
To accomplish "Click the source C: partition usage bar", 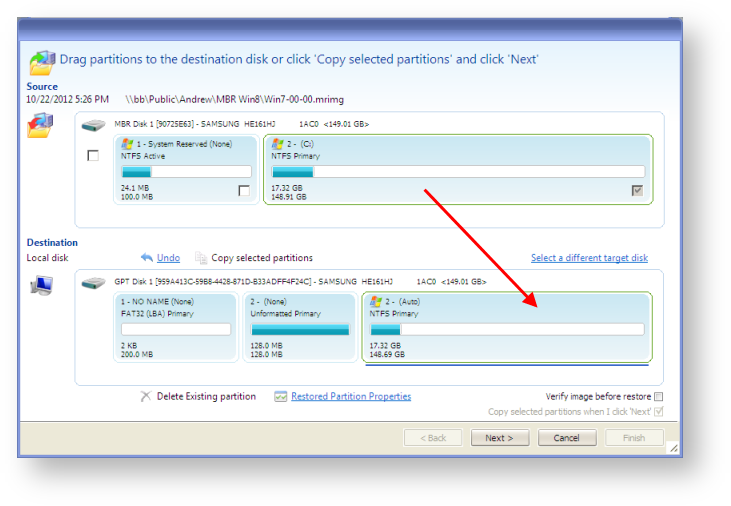I will [458, 172].
